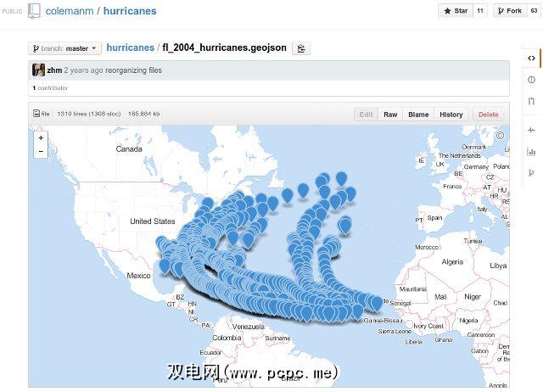This screenshot has height=392, width=543.
Task: Open file History
Action: pyautogui.click(x=451, y=115)
